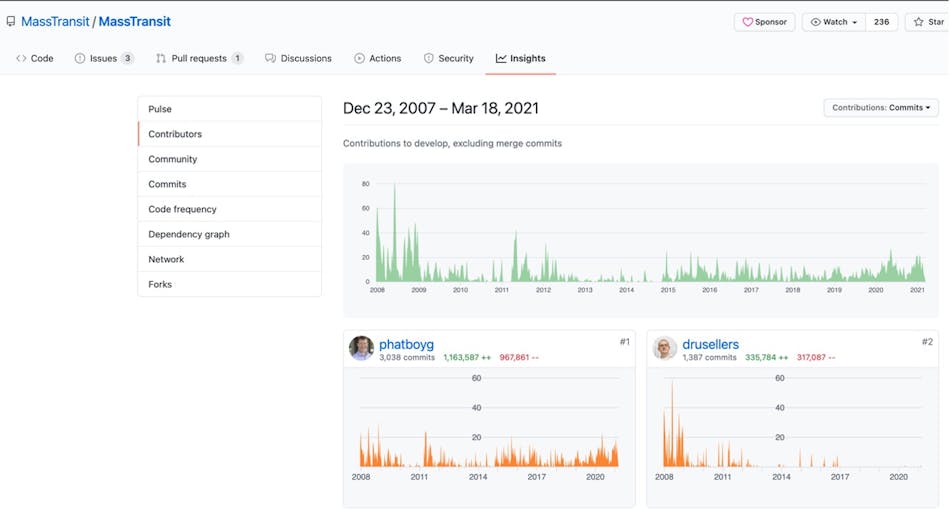Switch to the Issues tab

click(104, 58)
